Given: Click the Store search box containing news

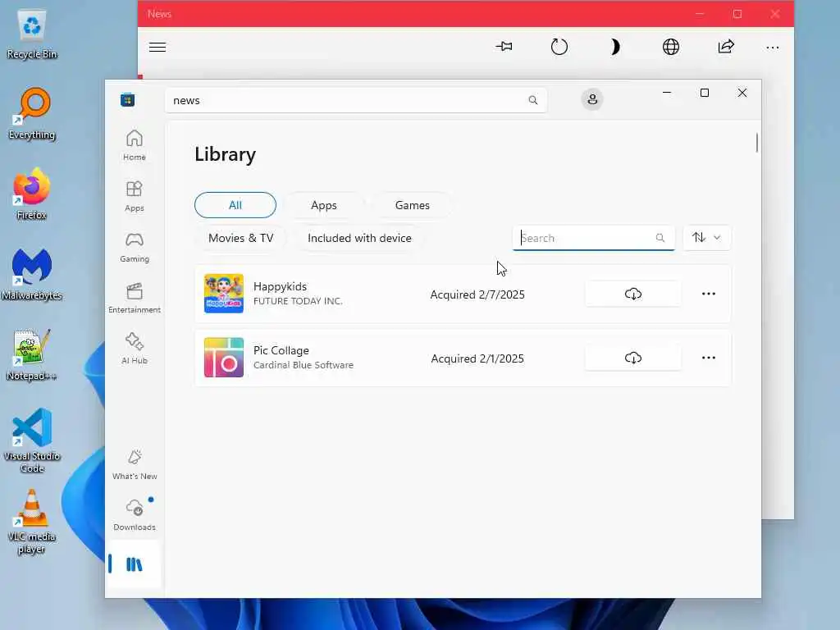Looking at the screenshot, I should click(356, 100).
